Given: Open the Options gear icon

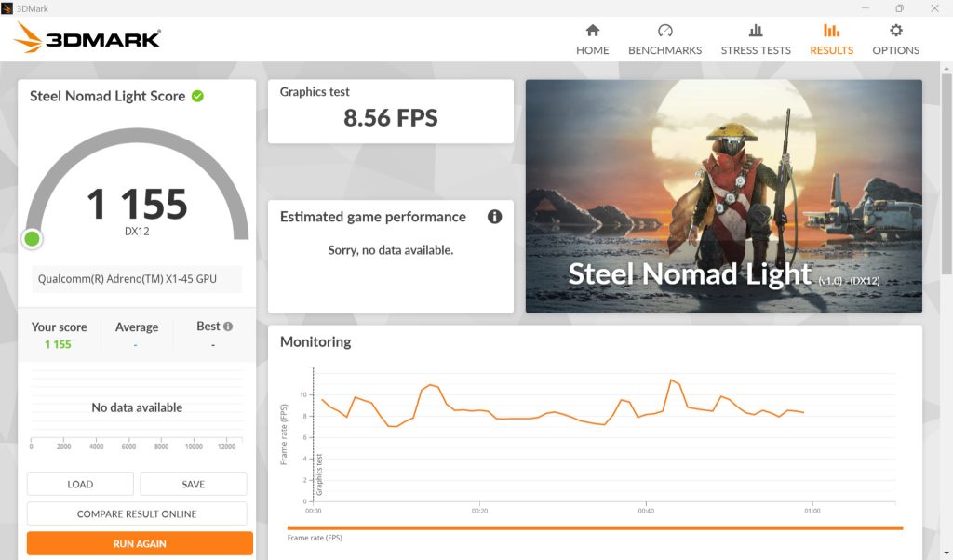Looking at the screenshot, I should (x=896, y=31).
